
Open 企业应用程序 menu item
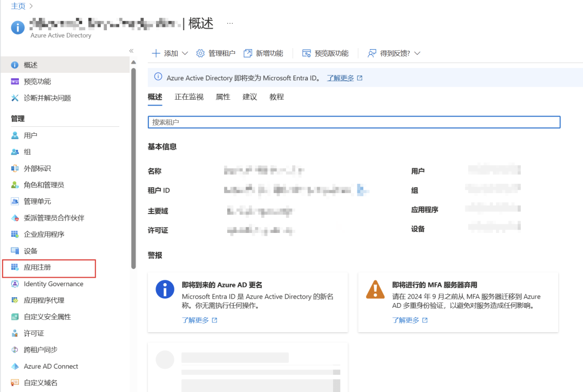click(44, 234)
